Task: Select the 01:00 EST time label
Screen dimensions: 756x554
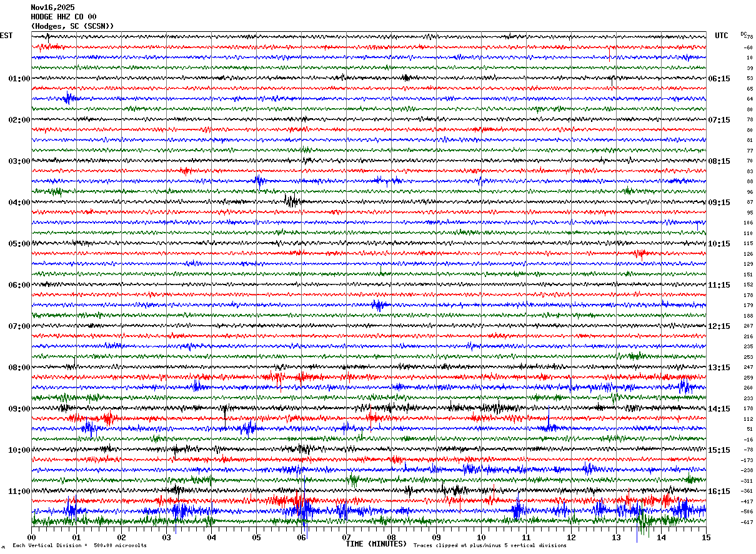Action: click(x=19, y=79)
